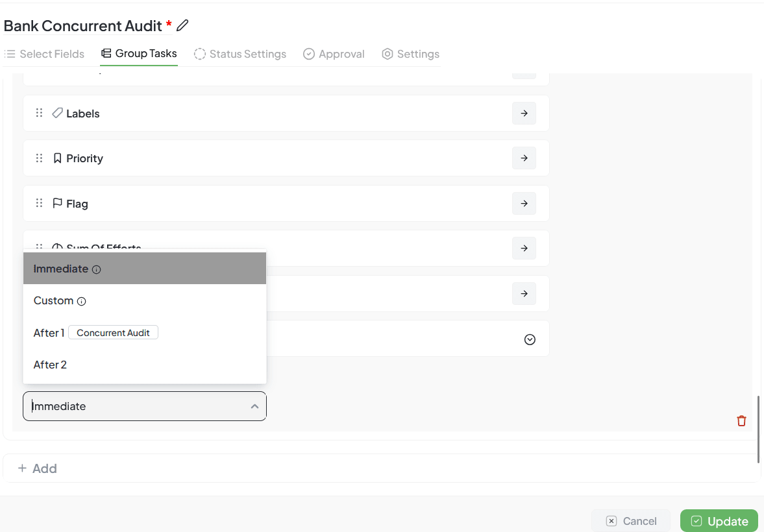The width and height of the screenshot is (764, 532).
Task: Collapse the Immediate dropdown using its chevron
Action: [x=254, y=406]
